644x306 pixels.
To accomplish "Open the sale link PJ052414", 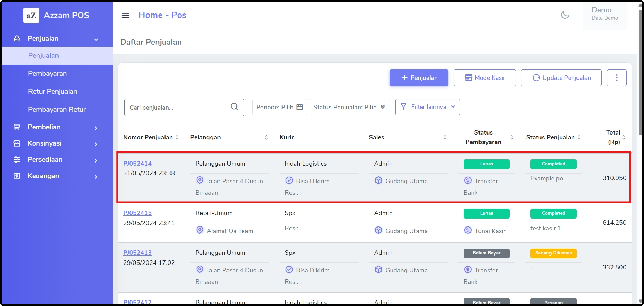I will point(137,164).
